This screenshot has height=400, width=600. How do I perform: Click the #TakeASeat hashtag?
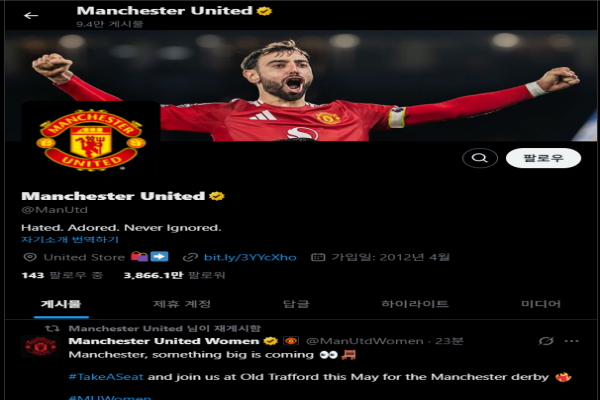106,377
